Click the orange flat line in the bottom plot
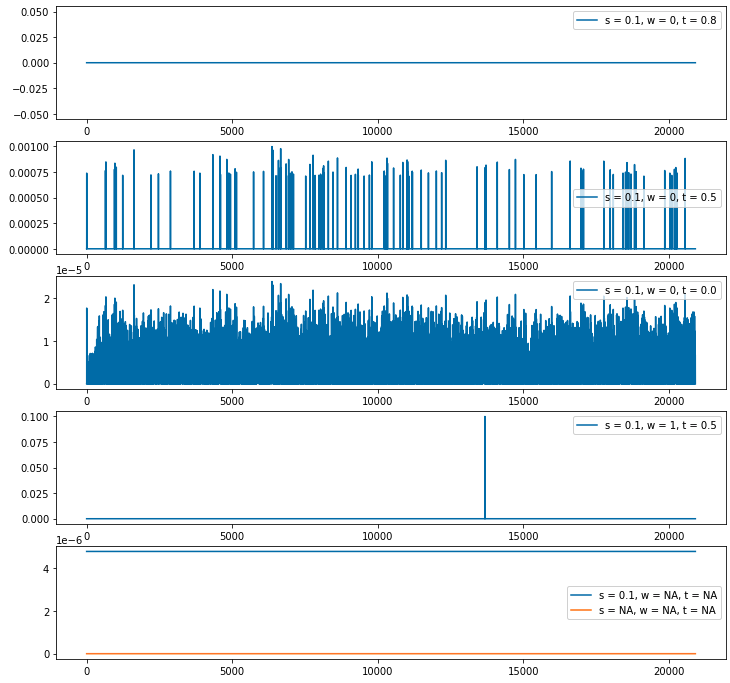The width and height of the screenshot is (730, 683). (x=391, y=654)
